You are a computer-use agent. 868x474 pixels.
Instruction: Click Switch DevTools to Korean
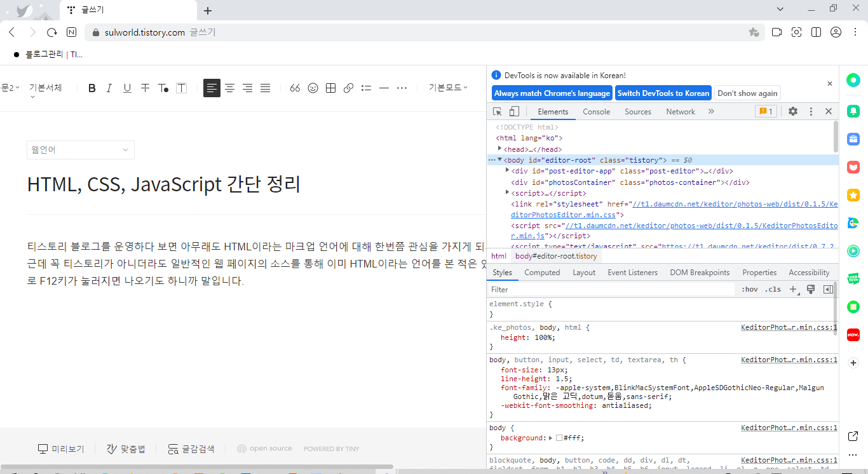coord(663,93)
